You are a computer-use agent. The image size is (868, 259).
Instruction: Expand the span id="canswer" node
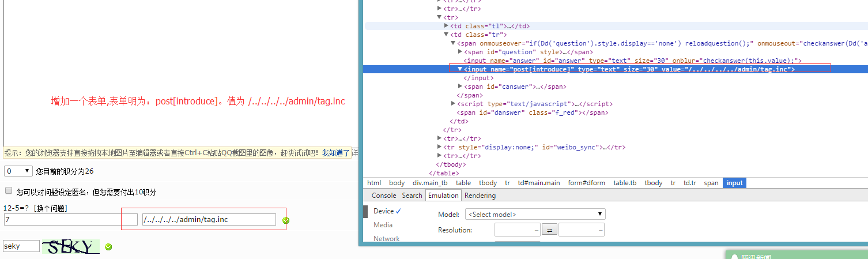click(x=460, y=87)
